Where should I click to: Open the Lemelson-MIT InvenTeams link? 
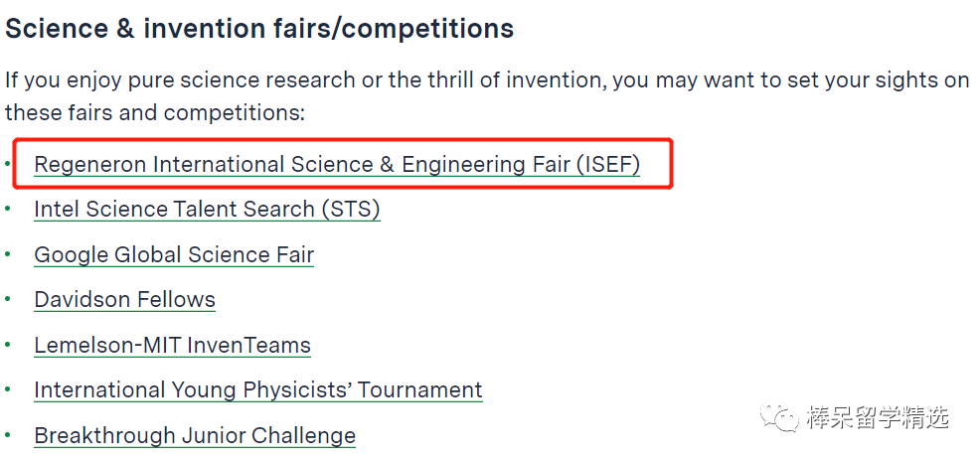[173, 345]
